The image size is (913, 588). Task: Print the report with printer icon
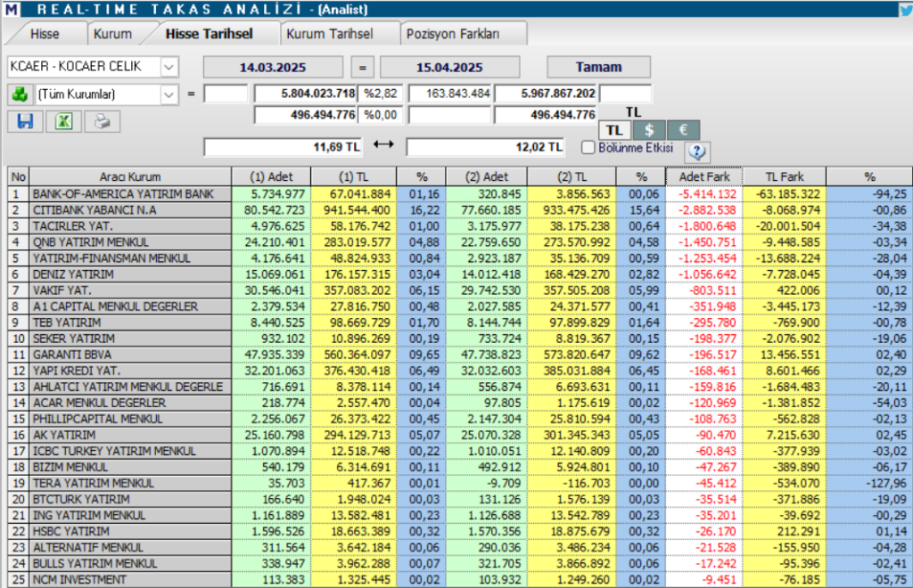(102, 121)
